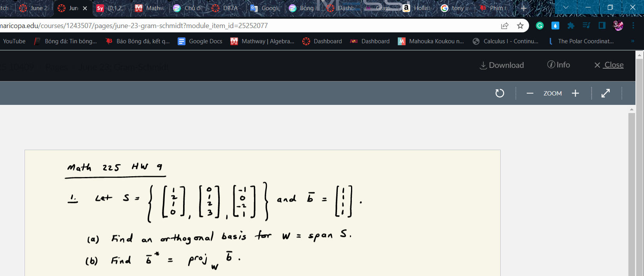
Task: Share this page via address bar icon
Action: point(505,26)
